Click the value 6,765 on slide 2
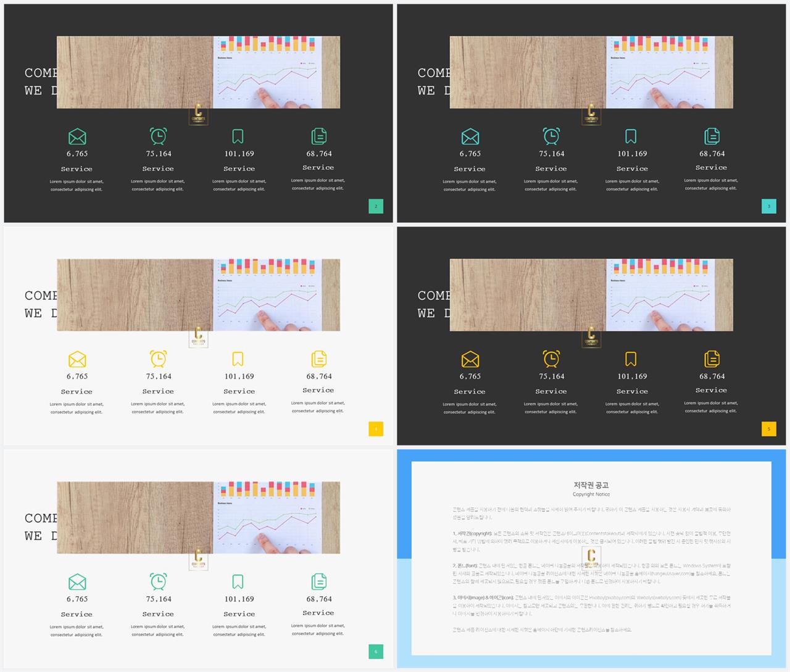790x672 pixels. [x=77, y=154]
